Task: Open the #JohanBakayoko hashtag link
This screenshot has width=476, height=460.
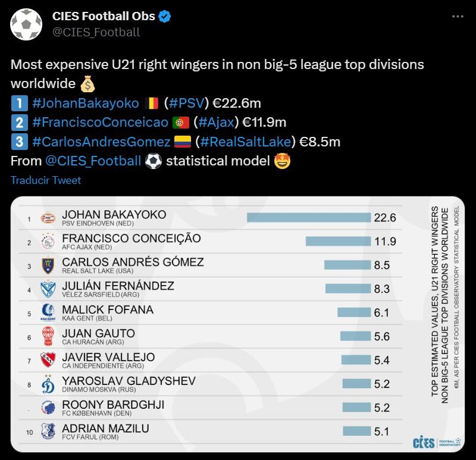Action: [85, 103]
